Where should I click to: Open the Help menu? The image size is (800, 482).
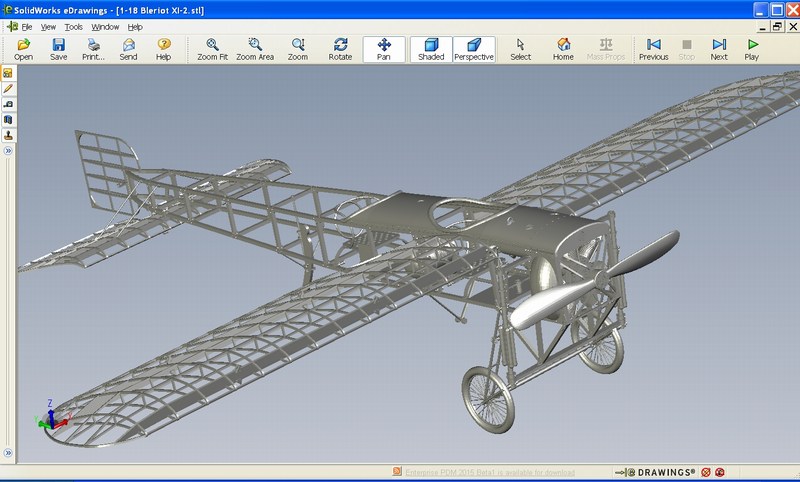tap(135, 27)
